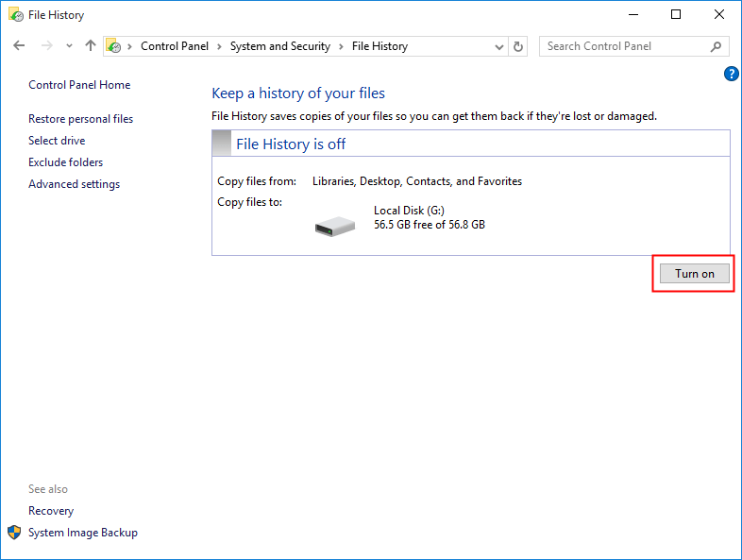
Task: Turn on File History
Action: [694, 273]
